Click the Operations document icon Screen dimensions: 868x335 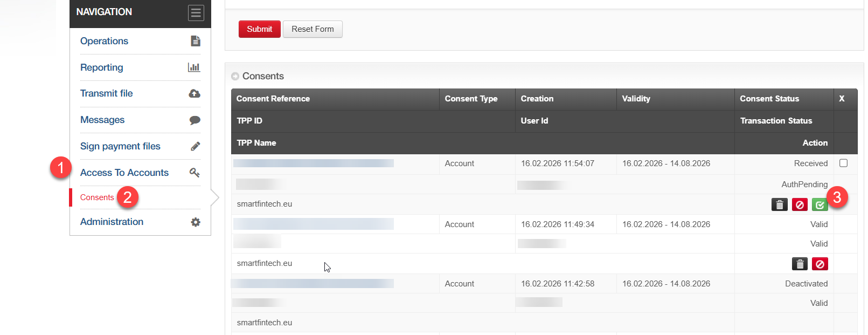pyautogui.click(x=196, y=41)
